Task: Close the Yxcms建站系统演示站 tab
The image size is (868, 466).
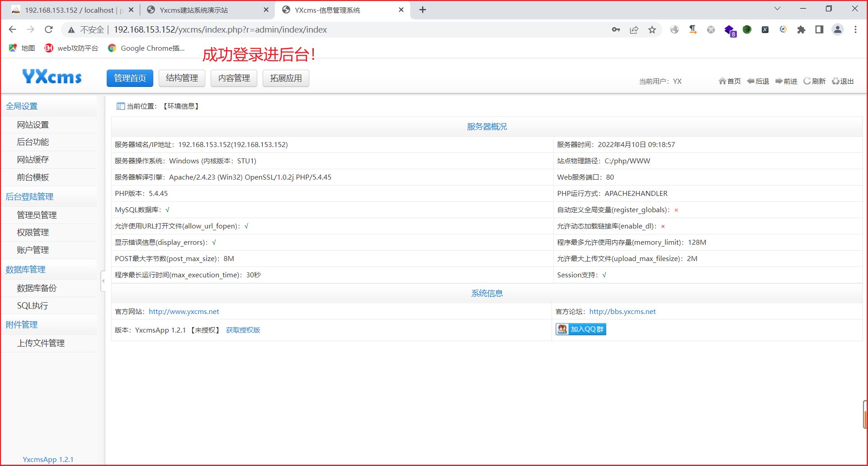Action: click(266, 10)
